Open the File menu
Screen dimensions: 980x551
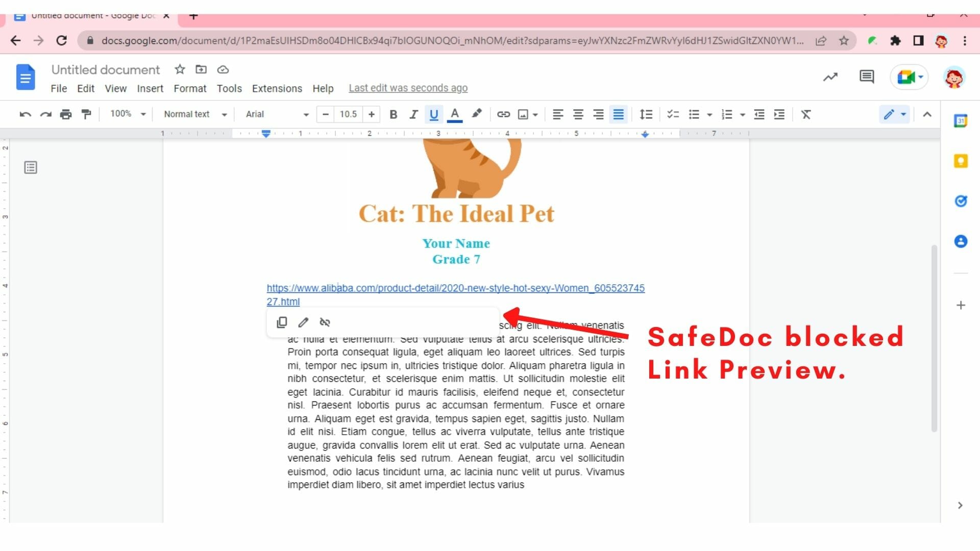point(59,88)
